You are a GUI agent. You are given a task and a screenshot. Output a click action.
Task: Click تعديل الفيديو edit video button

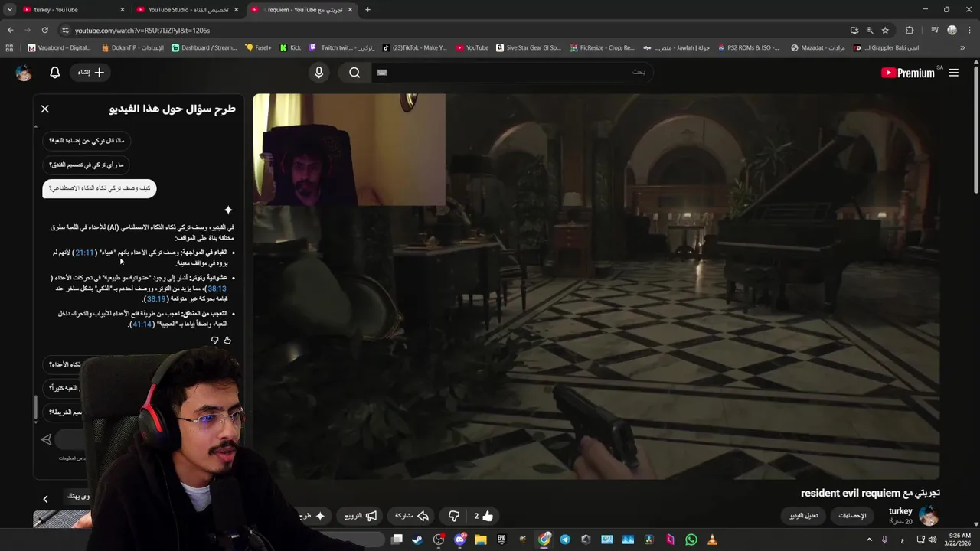(x=804, y=516)
